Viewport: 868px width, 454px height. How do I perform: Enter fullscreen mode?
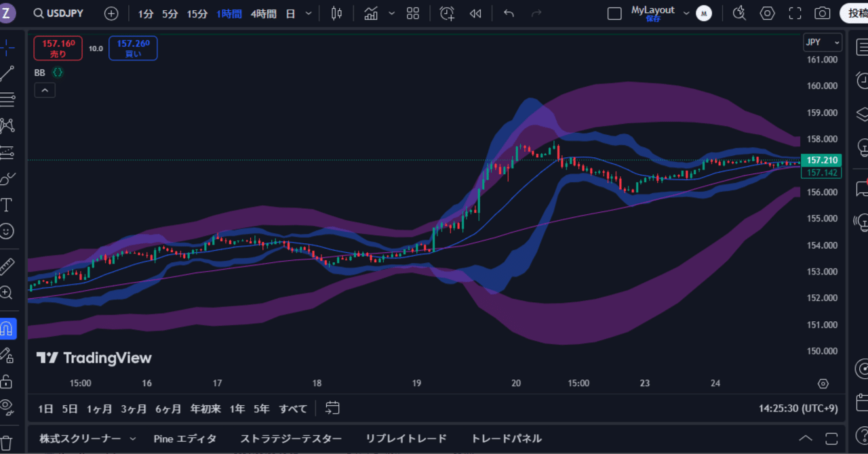[795, 14]
